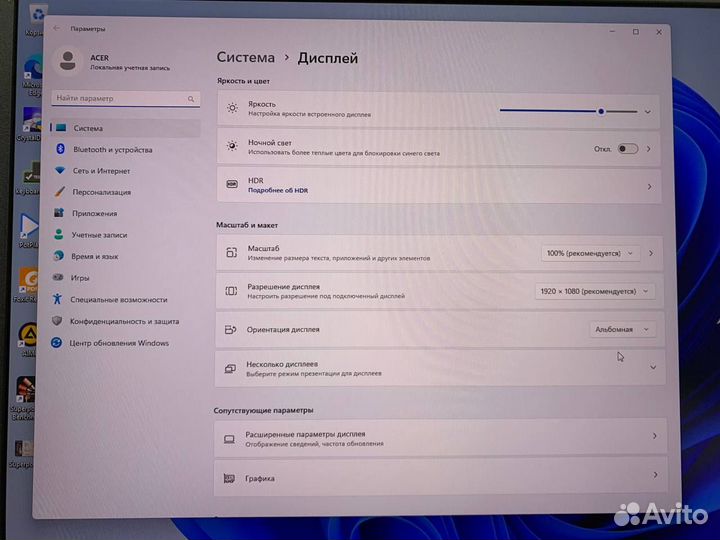Screen dimensions: 720x540
Task: Open the Игры gaming icon
Action: coord(60,278)
